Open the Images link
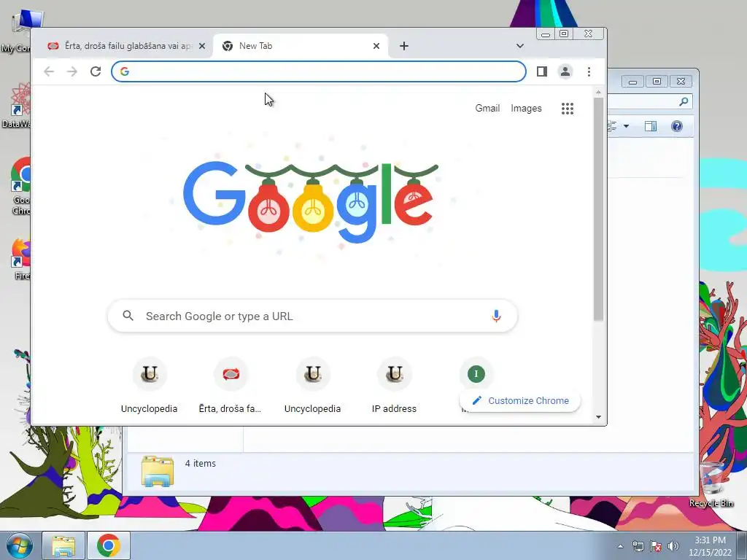 tap(526, 109)
